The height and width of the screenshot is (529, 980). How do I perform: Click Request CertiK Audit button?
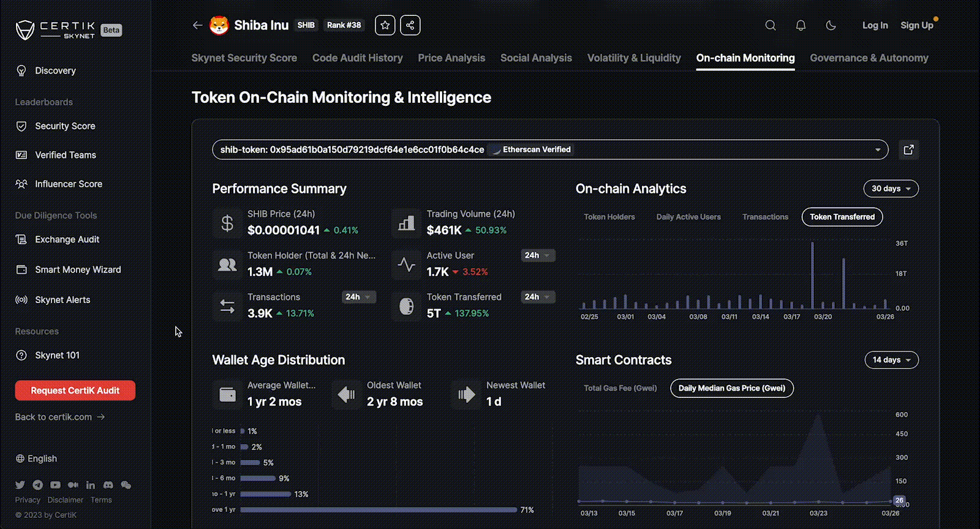pyautogui.click(x=75, y=391)
